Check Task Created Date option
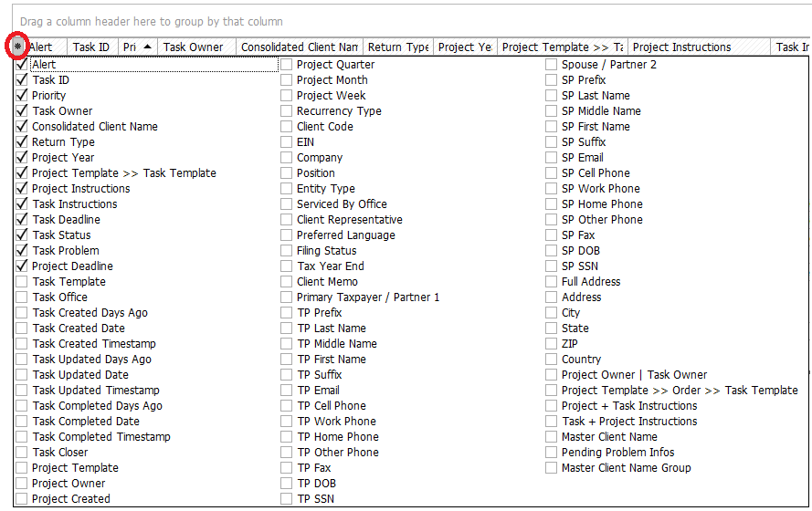This screenshot has width=812, height=511. (22, 328)
